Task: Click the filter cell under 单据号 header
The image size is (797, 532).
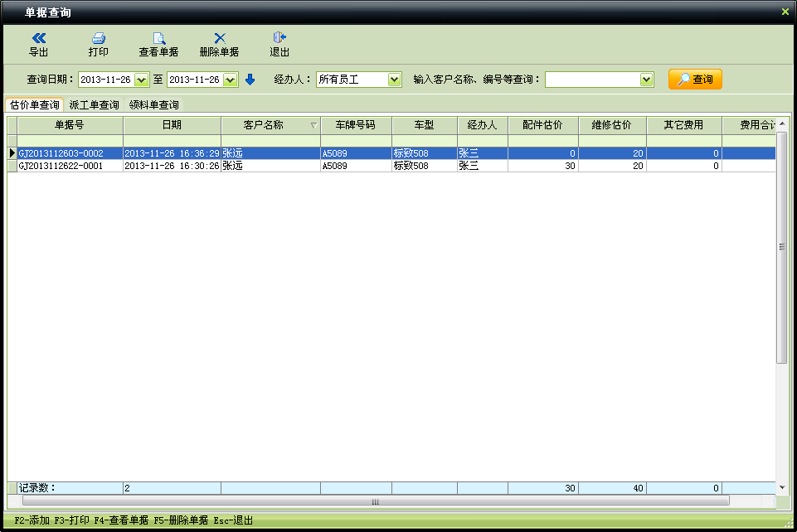Action: (70, 141)
